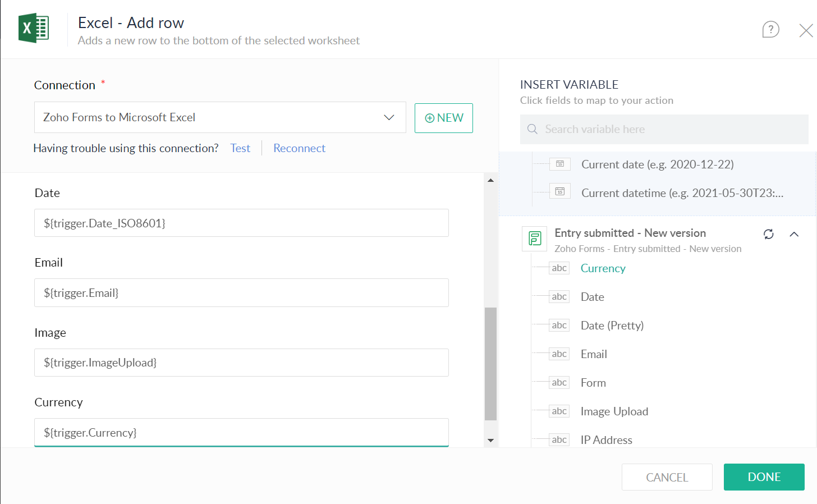Insert the Currency variable
The height and width of the screenshot is (504, 817).
coord(603,268)
